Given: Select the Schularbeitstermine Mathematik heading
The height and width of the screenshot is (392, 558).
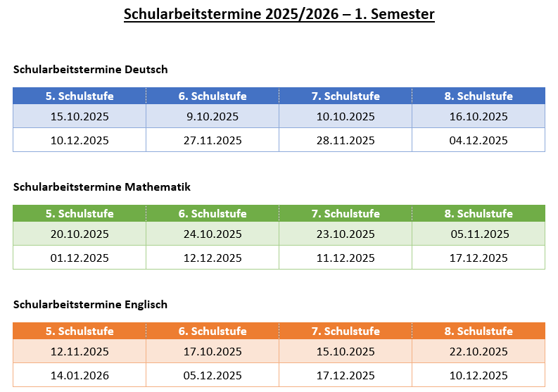Looking at the screenshot, I should pos(102,186).
